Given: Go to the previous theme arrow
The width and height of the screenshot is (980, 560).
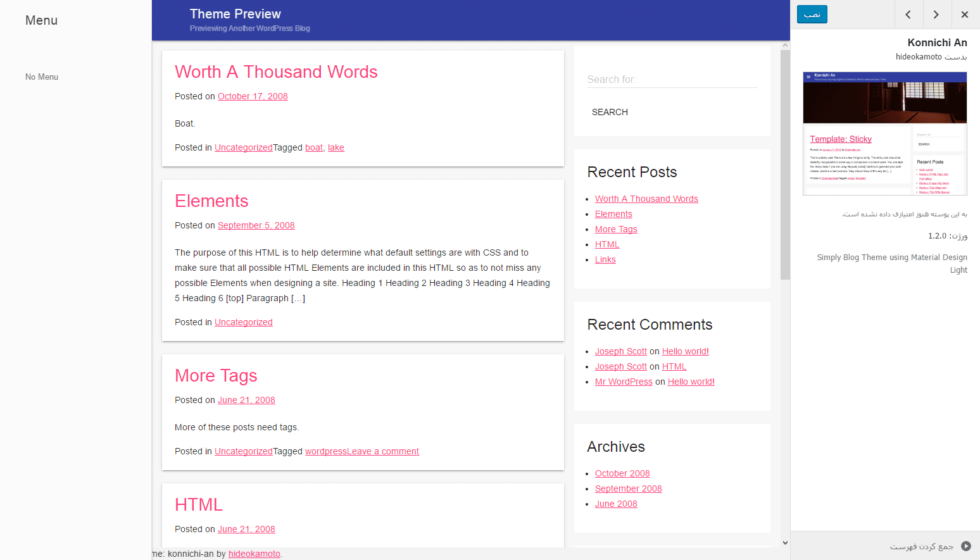Looking at the screenshot, I should tap(908, 15).
